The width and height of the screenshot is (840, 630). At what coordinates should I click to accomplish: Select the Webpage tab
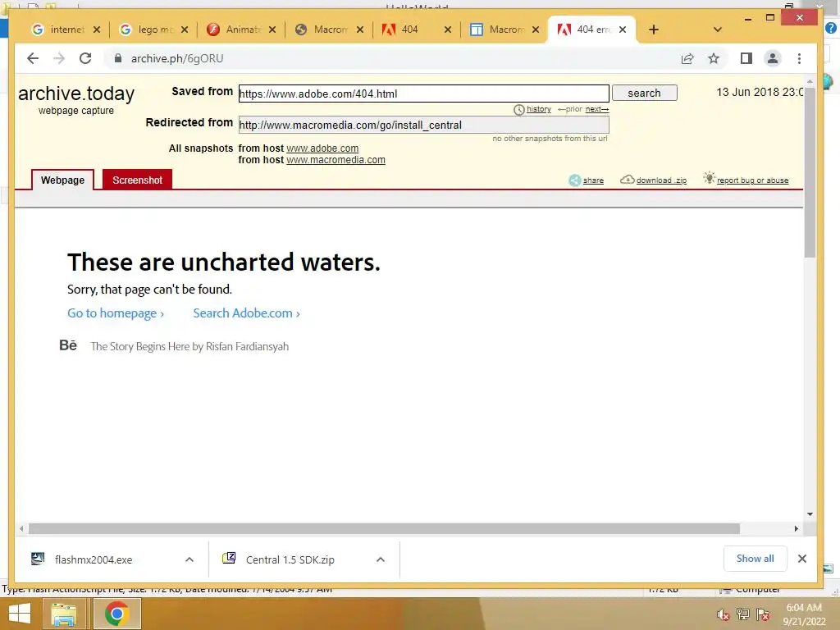(62, 180)
